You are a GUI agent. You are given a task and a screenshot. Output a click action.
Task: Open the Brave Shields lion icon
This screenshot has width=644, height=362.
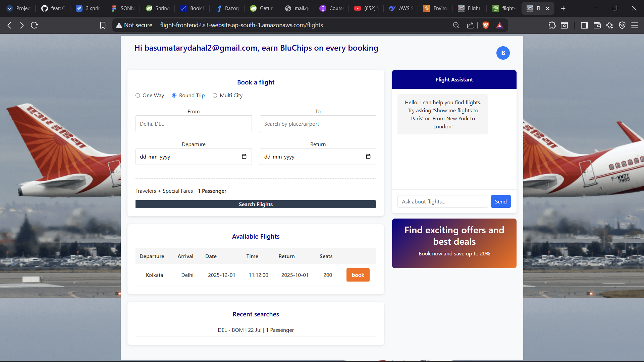[485, 25]
